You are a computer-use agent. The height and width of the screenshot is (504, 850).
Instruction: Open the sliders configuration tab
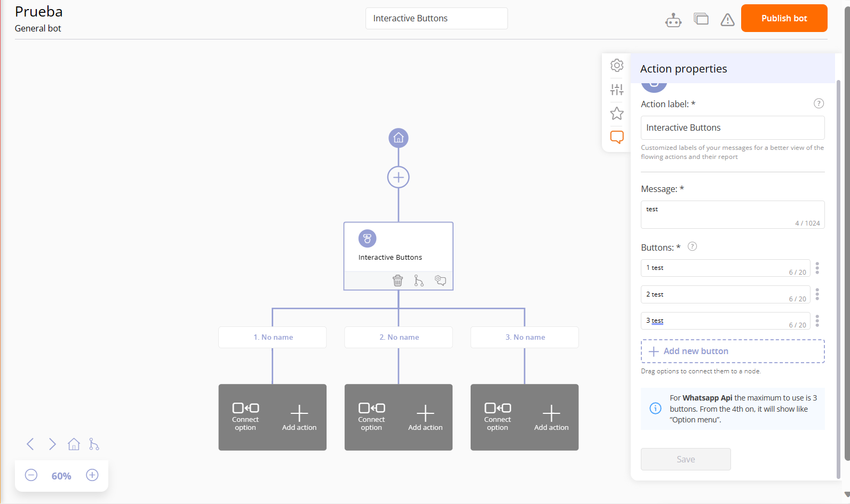[617, 90]
